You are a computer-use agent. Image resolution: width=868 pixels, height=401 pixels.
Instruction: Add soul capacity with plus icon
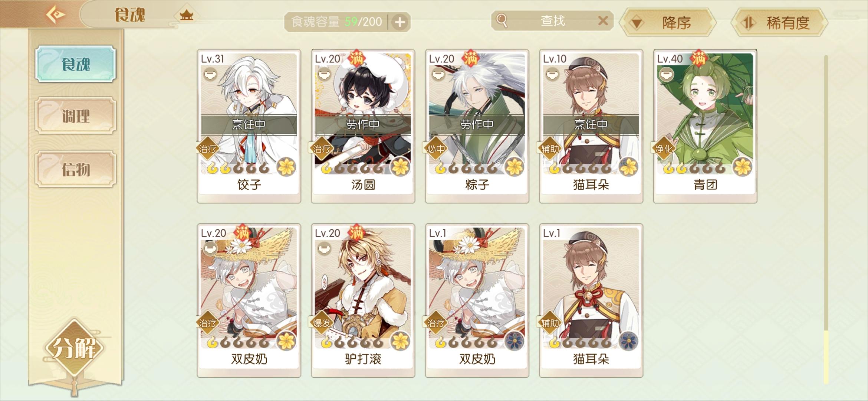click(400, 22)
